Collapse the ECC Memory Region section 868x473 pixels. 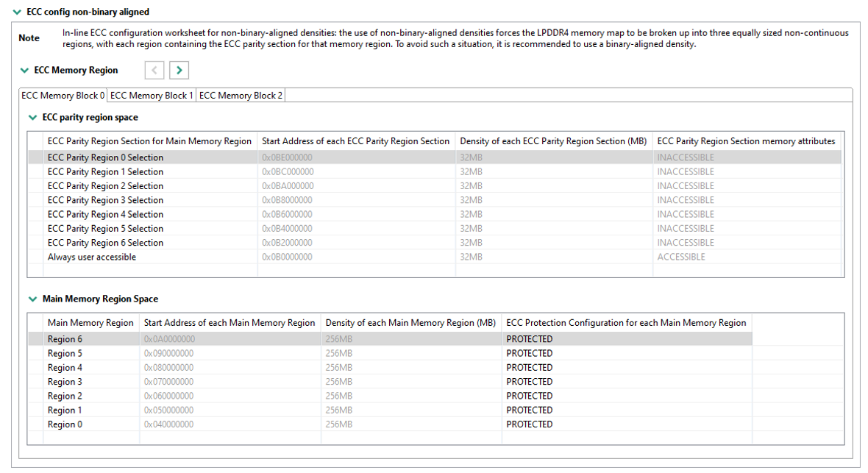[x=25, y=71]
